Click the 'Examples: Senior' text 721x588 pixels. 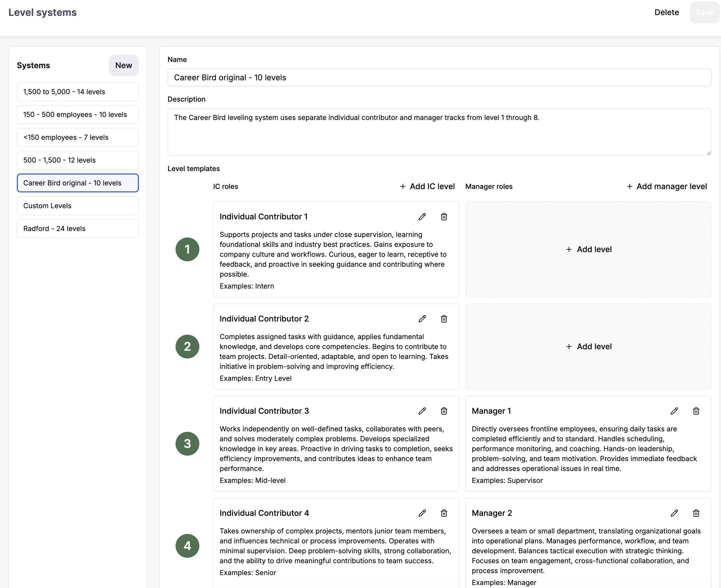pyautogui.click(x=248, y=573)
